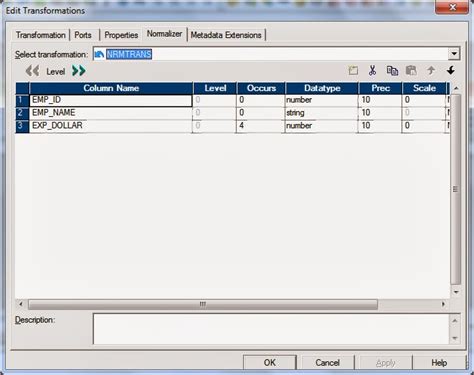Select the EXP_DOLLAR column name cell
This screenshot has height=375, width=474.
point(111,126)
